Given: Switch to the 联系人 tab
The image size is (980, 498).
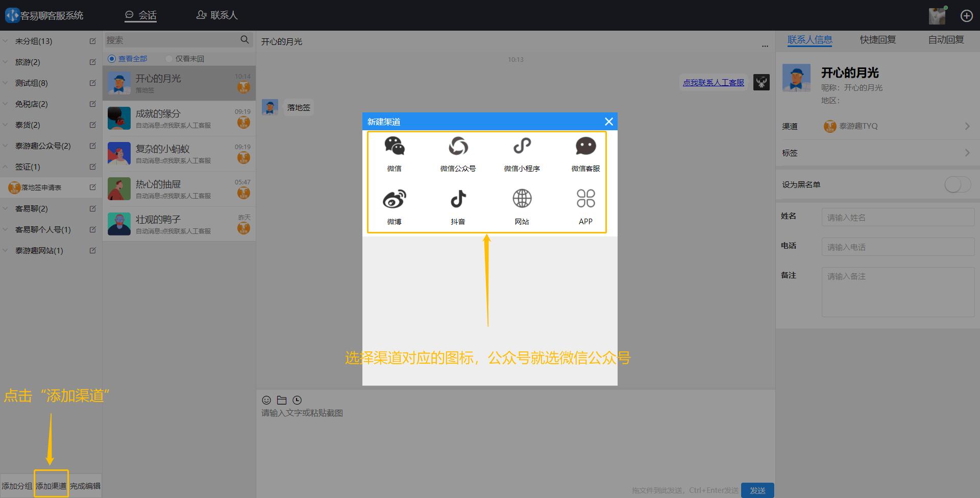Looking at the screenshot, I should pos(217,15).
